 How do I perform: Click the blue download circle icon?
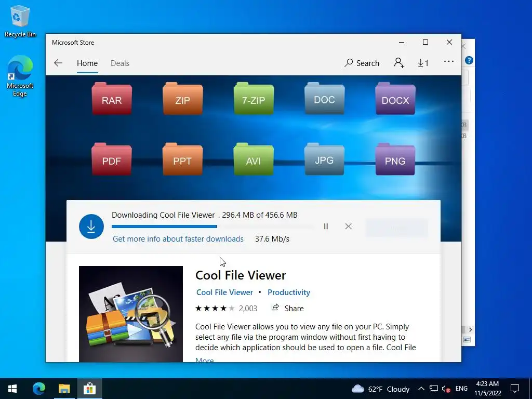click(91, 227)
